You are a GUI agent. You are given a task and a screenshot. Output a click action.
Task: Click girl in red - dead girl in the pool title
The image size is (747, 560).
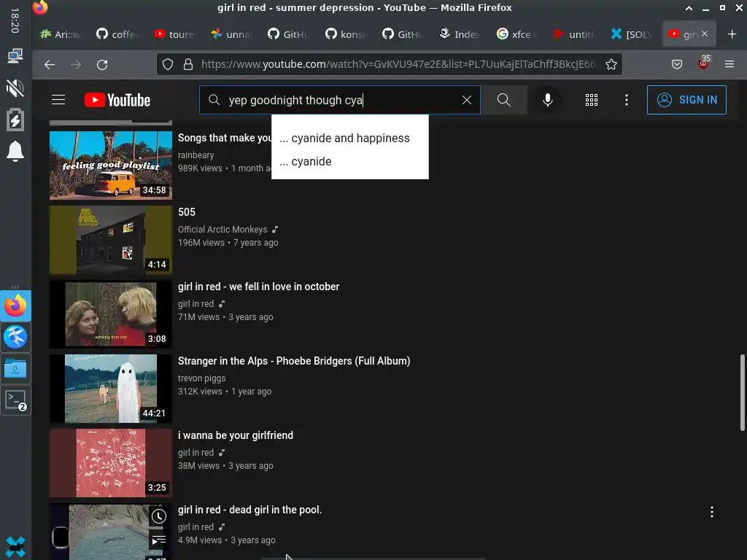250,510
